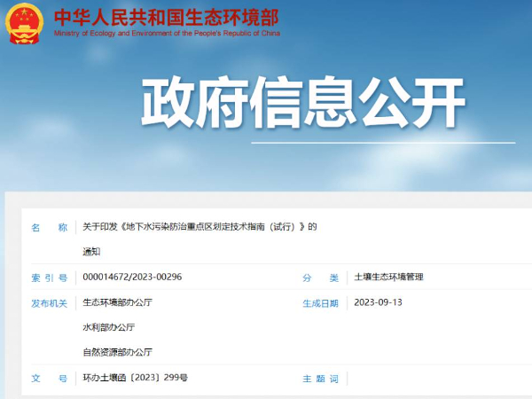Viewport: 532px width, 399px height.
Task: Select issuing agency 生态环境部办公厅
Action: pos(117,302)
